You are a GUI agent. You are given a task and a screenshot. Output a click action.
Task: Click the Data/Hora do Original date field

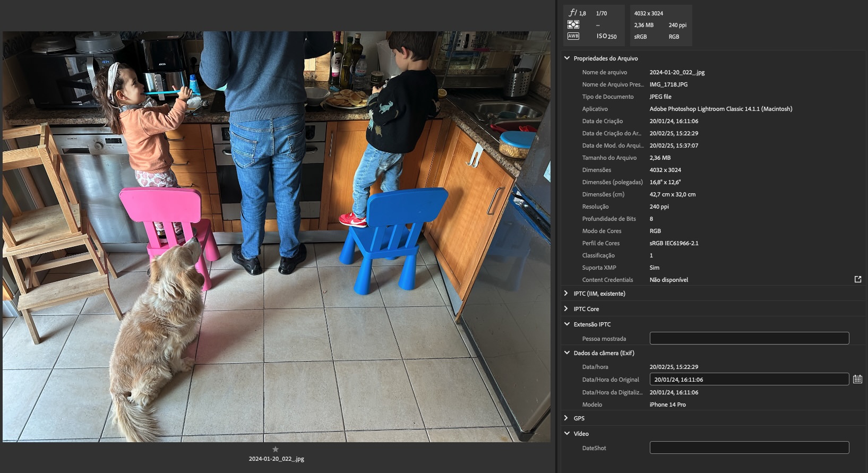(749, 379)
